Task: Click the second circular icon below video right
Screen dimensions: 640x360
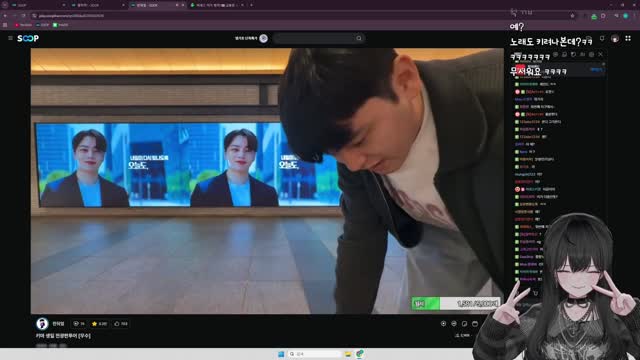Action: pos(454,324)
